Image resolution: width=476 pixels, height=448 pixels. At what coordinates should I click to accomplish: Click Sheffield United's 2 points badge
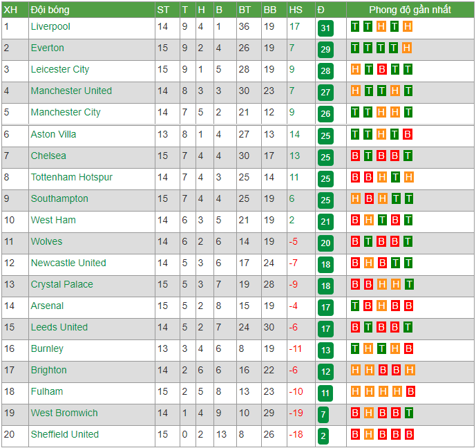323,436
